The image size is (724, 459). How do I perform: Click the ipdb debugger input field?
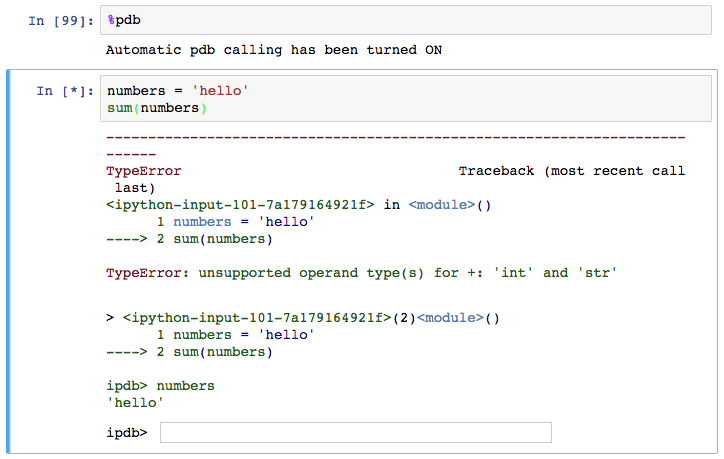(355, 432)
